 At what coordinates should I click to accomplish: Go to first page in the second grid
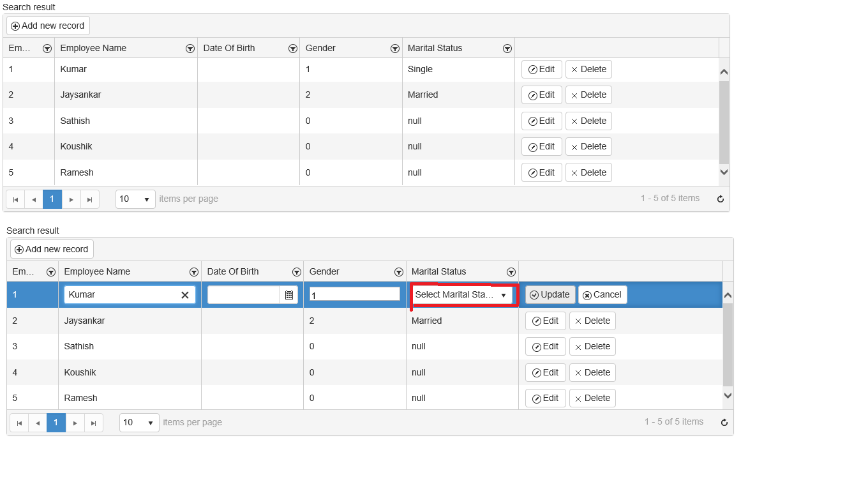click(x=19, y=423)
